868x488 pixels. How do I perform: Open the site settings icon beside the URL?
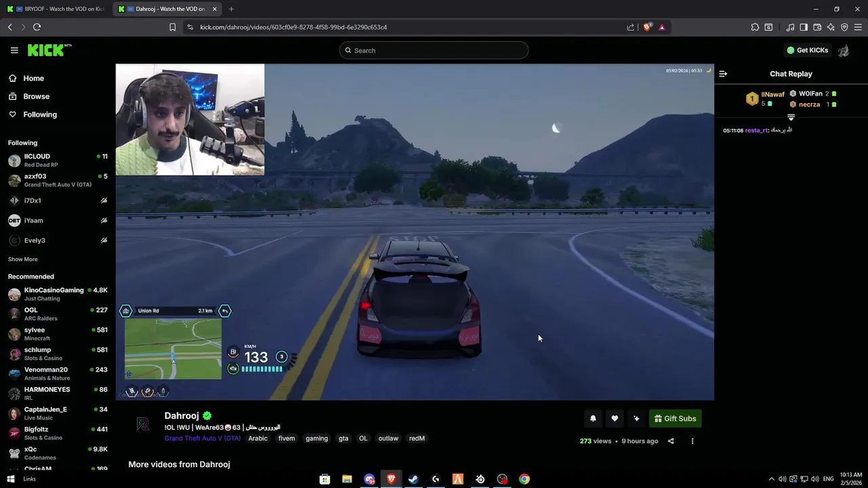[190, 27]
